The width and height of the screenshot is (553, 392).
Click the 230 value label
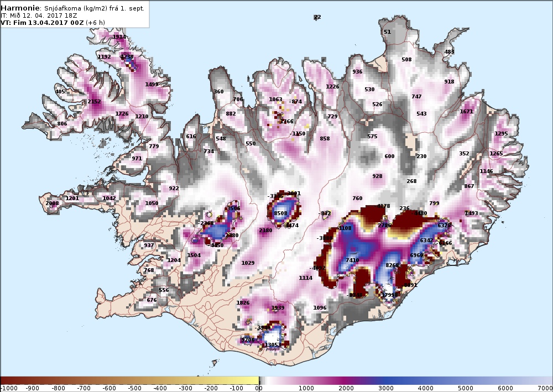[421, 156]
